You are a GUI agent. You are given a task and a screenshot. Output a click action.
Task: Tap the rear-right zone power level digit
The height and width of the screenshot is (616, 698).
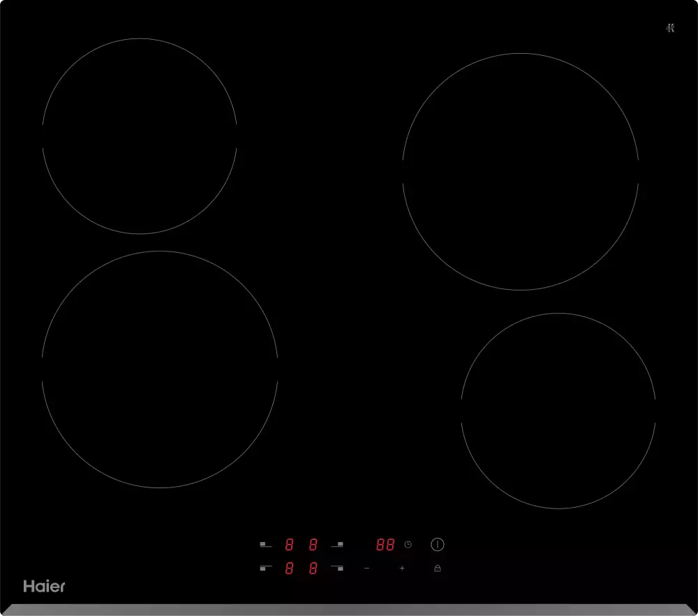pos(313,544)
